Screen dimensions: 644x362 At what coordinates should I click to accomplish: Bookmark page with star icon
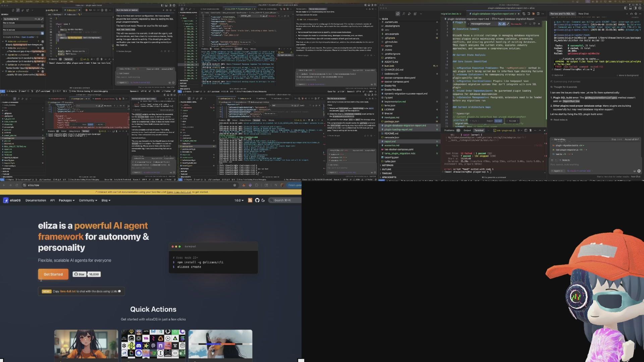pyautogui.click(x=234, y=185)
